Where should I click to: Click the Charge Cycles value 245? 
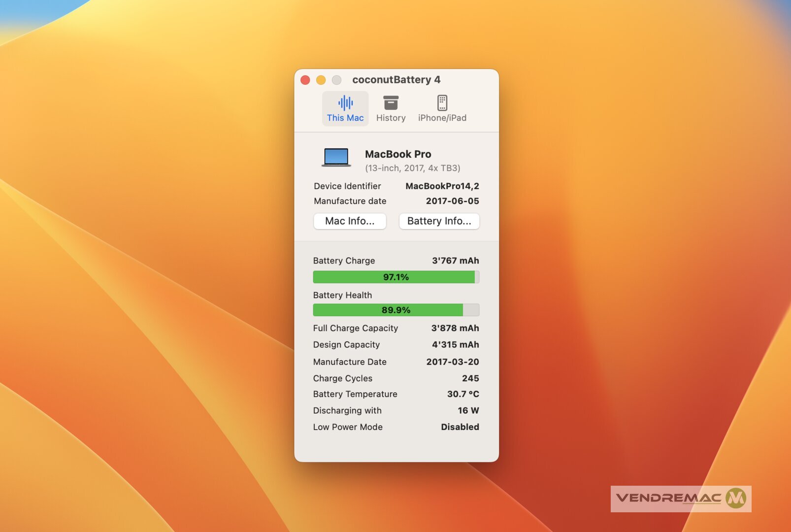coord(470,378)
